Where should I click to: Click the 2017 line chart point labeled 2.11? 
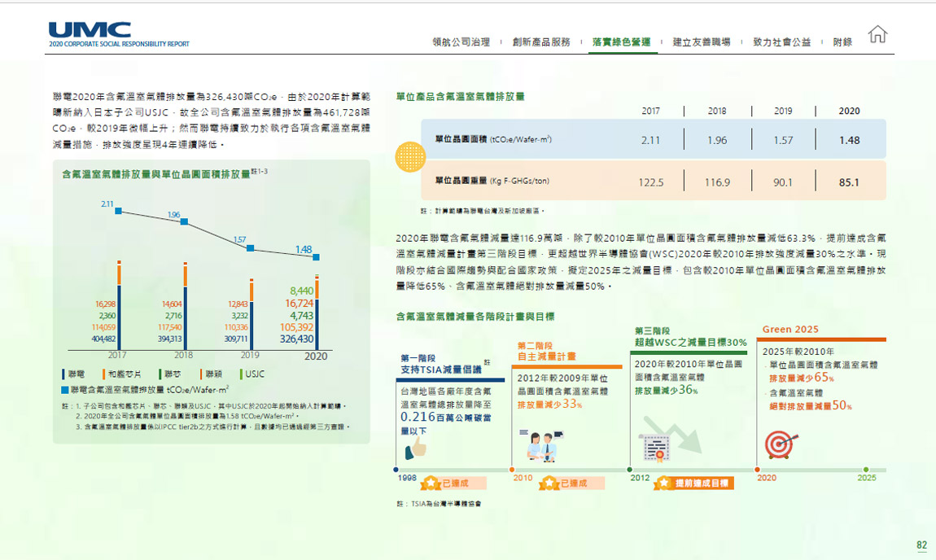[x=118, y=211]
